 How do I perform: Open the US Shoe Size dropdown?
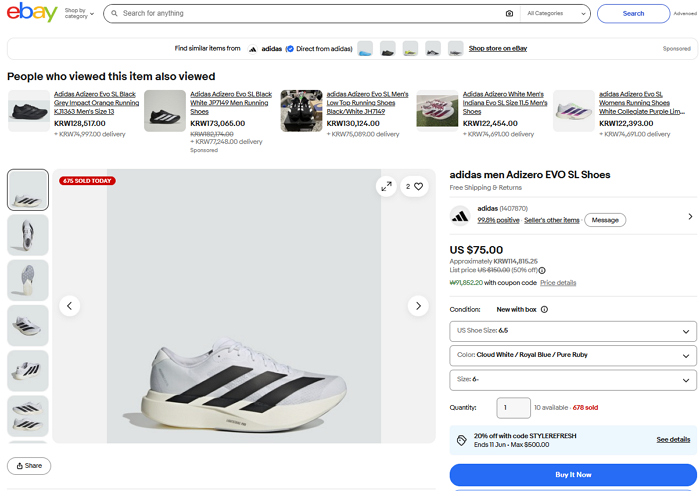[573, 331]
